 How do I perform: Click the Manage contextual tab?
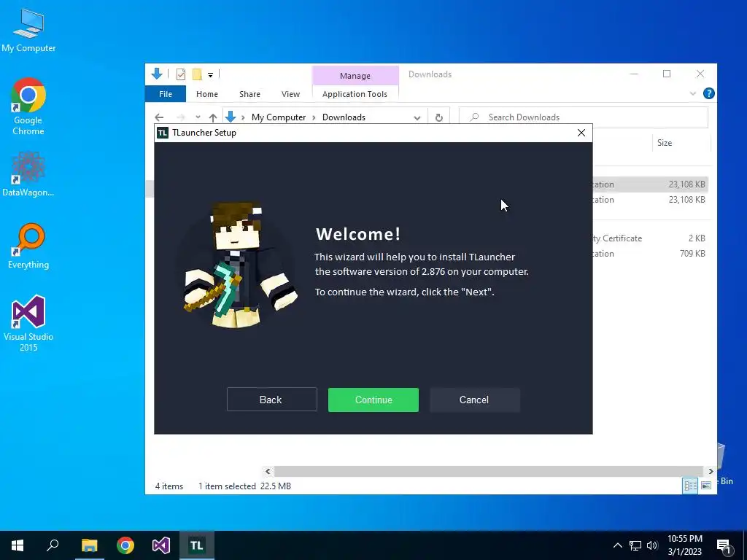(355, 76)
